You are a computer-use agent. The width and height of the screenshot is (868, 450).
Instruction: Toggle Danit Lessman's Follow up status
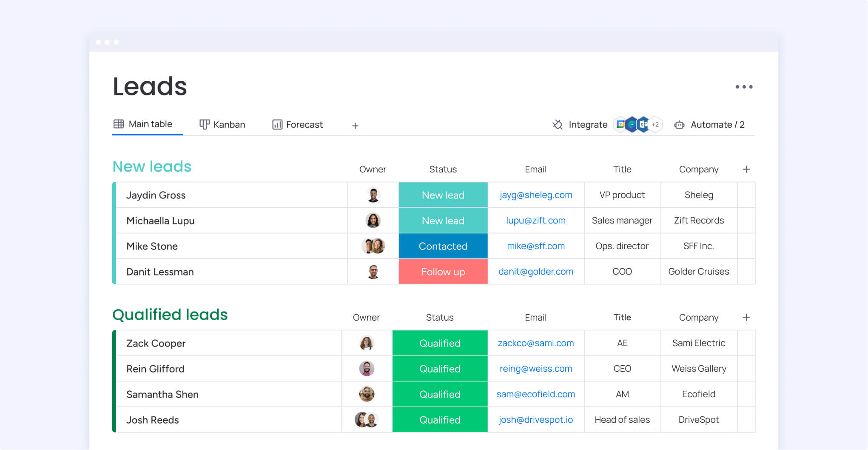443,272
